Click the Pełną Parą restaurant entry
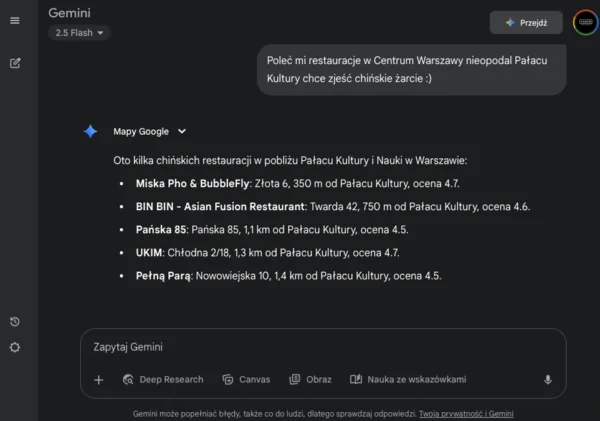 [x=289, y=276]
